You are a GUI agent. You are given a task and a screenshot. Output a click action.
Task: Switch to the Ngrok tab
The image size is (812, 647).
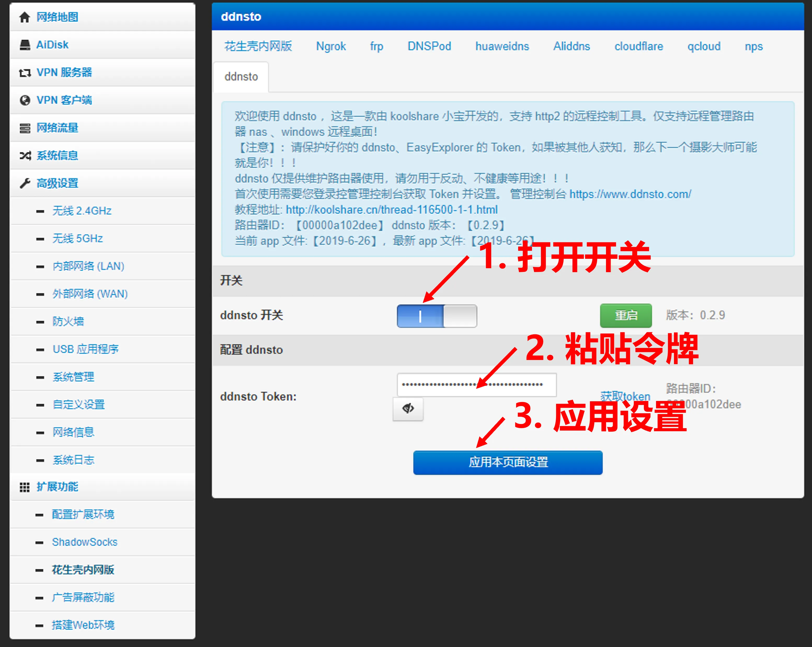pos(331,46)
